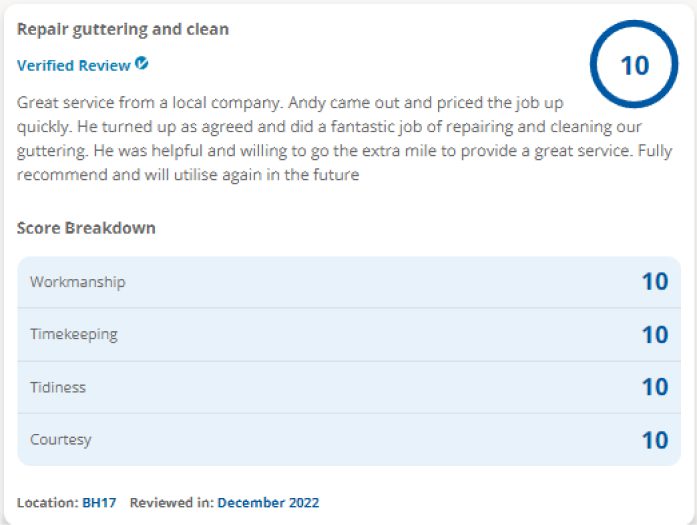Click the Workmanship score row
Viewport: 697px width, 525px height.
349,282
